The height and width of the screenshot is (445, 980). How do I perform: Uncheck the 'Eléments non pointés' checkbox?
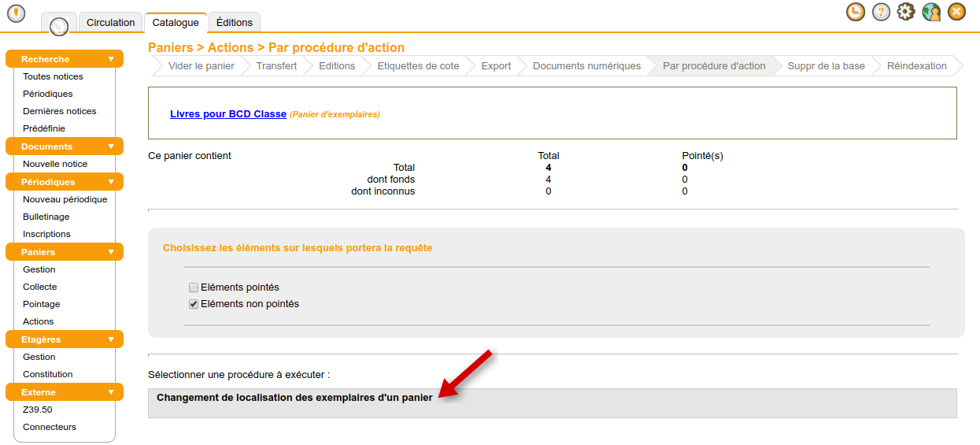click(x=194, y=304)
